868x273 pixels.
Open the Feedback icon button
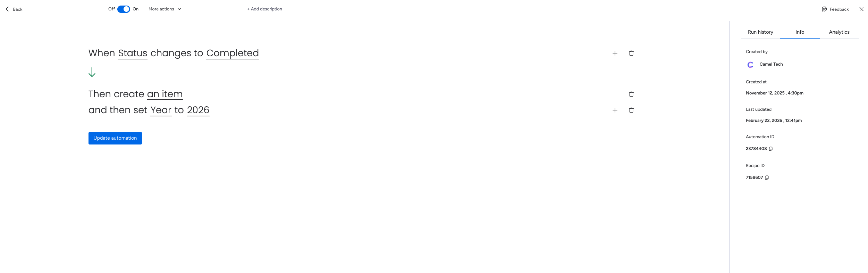click(x=824, y=9)
